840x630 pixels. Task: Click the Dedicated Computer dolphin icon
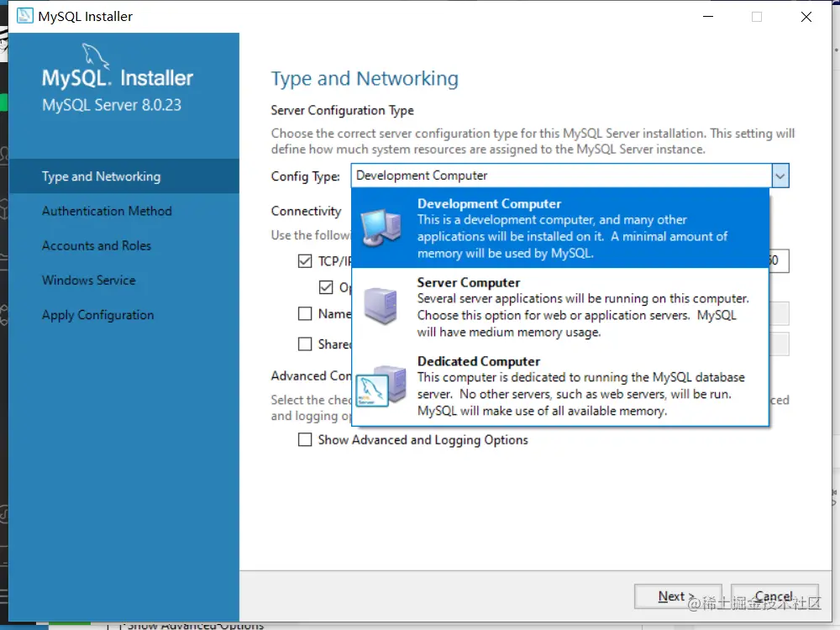tap(381, 386)
